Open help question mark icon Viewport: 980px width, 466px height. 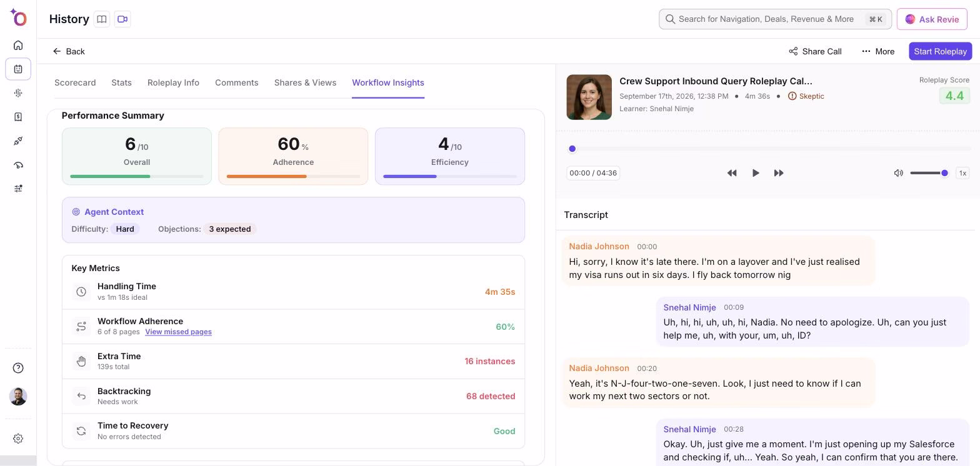pyautogui.click(x=18, y=368)
